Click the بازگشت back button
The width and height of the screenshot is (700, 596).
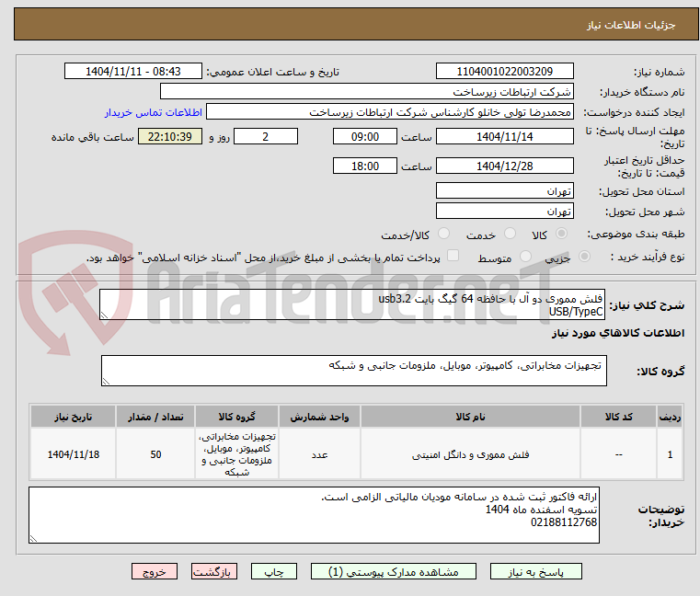tap(213, 571)
